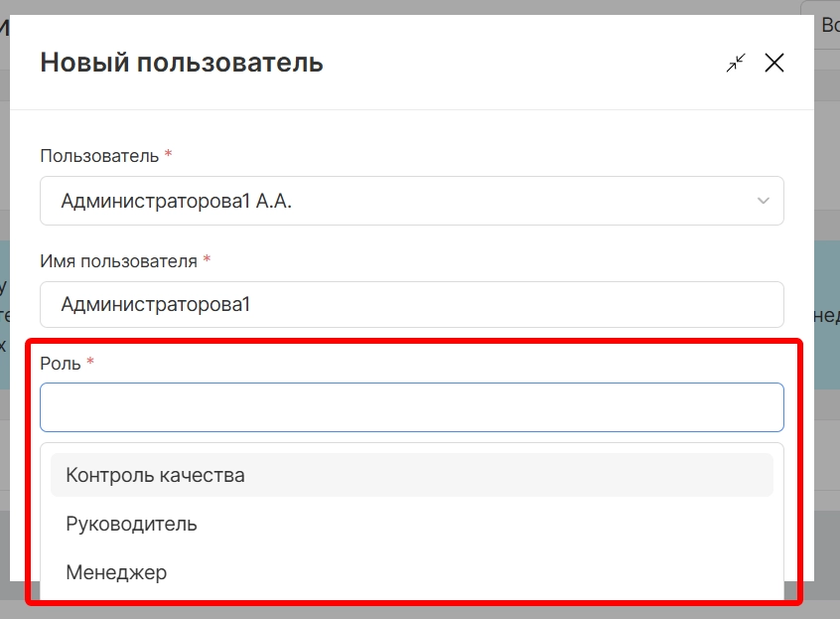Expand the Пользователь dropdown chevron

tap(763, 201)
